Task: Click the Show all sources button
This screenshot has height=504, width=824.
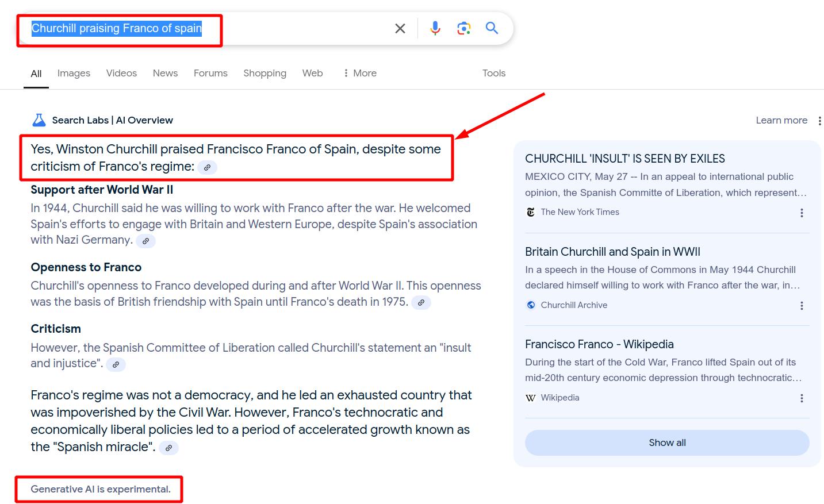Action: [667, 443]
